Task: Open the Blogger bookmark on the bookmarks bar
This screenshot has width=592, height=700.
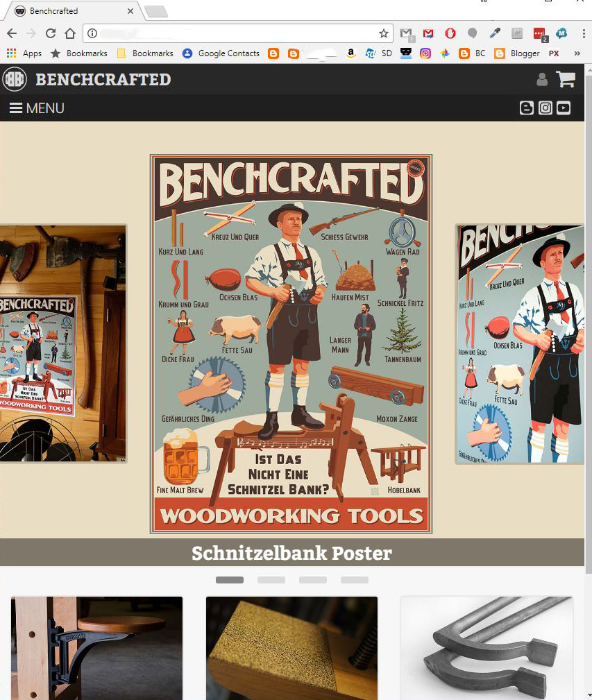Action: click(x=518, y=53)
